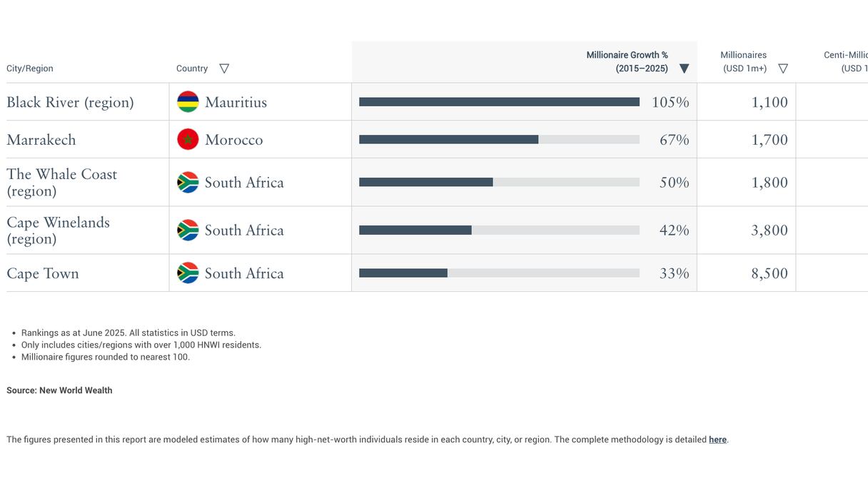Click the 33% growth bar for Cape Town
Screen dimensions: 868x488
tap(403, 273)
